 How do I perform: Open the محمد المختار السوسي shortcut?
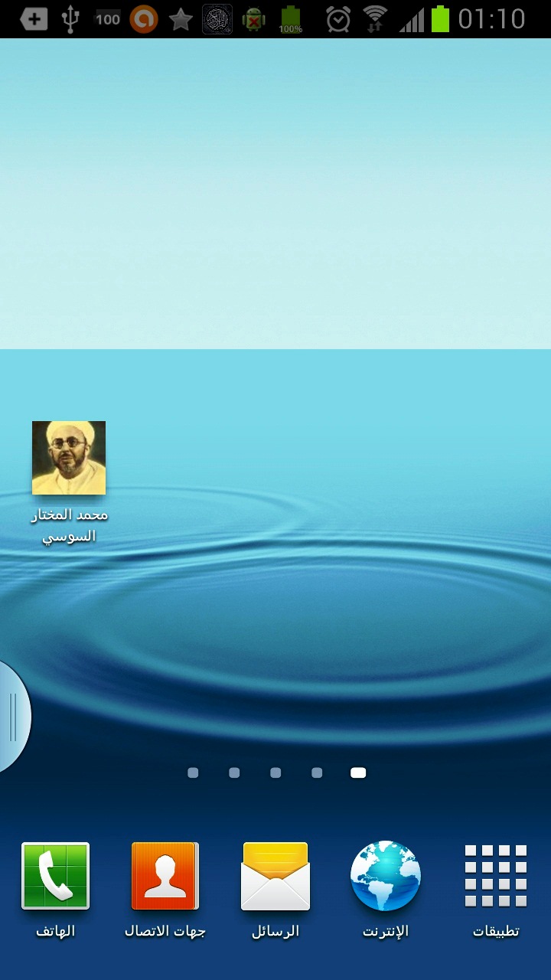click(69, 458)
